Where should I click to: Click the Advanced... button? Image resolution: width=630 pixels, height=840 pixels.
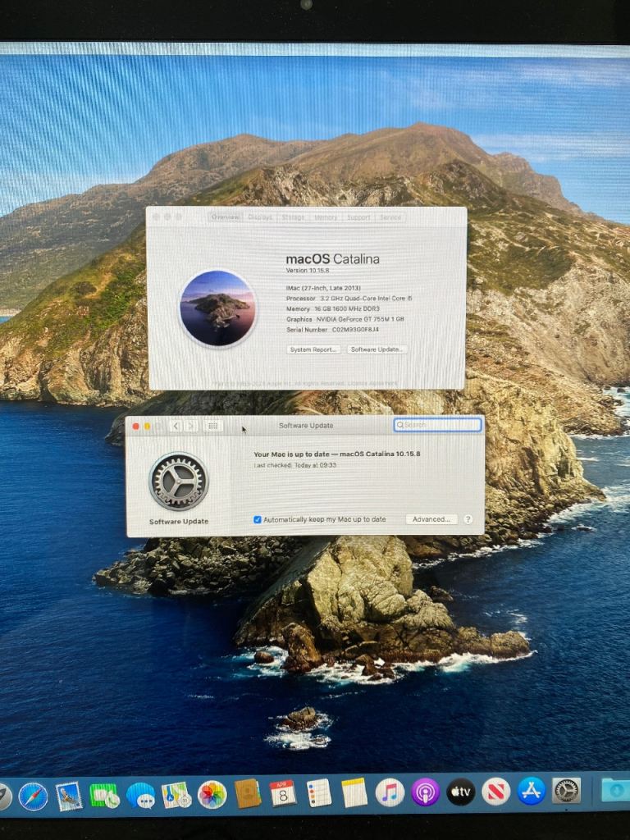(x=431, y=519)
